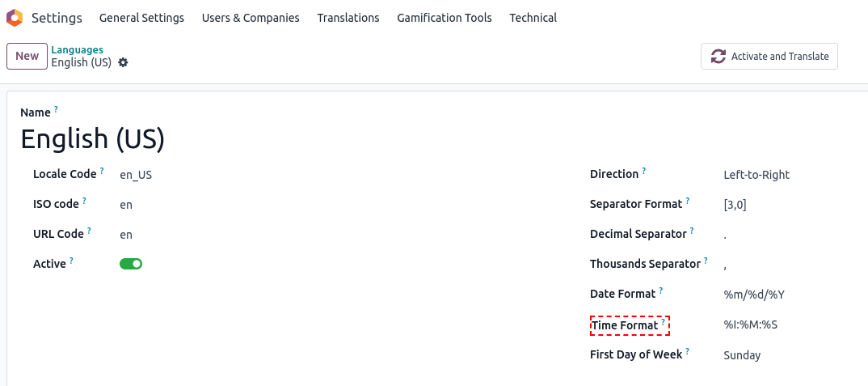The height and width of the screenshot is (386, 868).
Task: Click the help question mark next to Name
Action: 56,109
